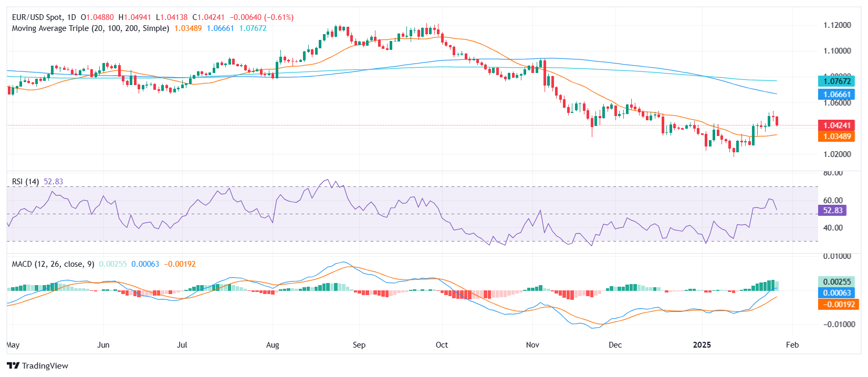Click the TradingView logo icon

pos(13,365)
